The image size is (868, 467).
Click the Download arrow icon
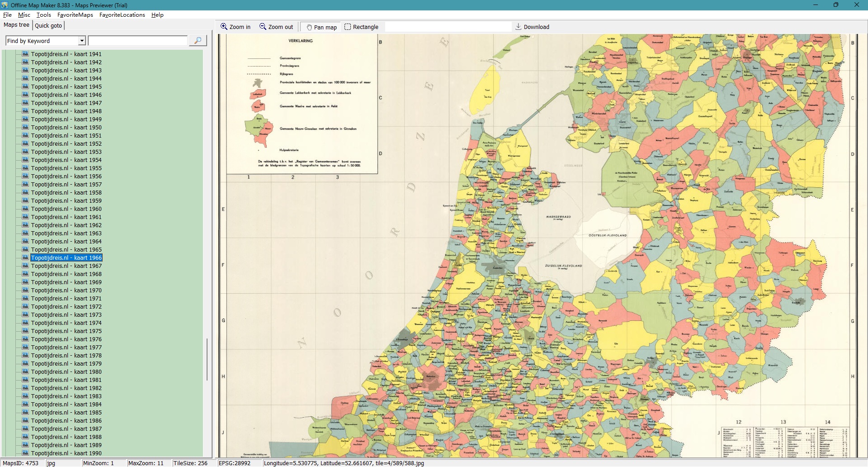tap(519, 27)
